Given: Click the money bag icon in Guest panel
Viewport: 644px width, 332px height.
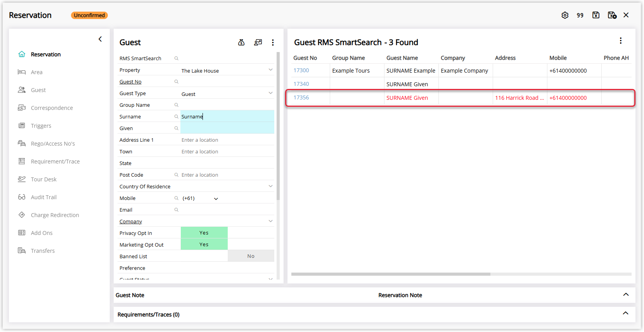Looking at the screenshot, I should pyautogui.click(x=241, y=42).
